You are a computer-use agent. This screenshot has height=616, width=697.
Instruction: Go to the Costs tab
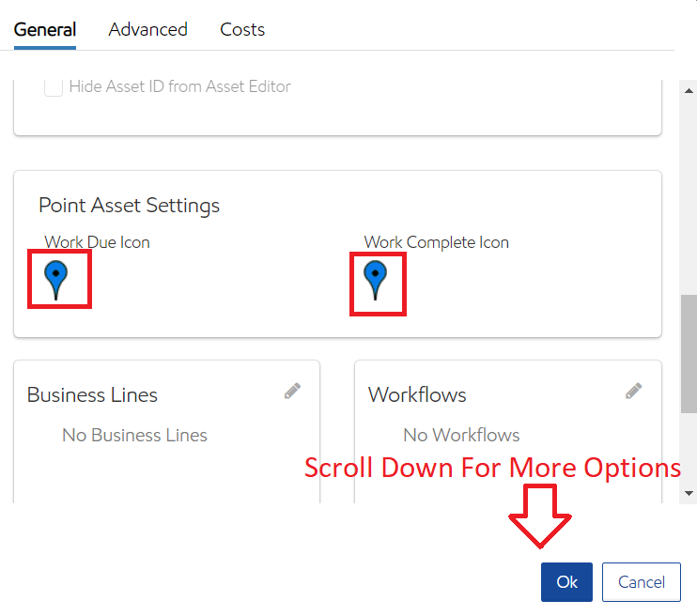[242, 29]
